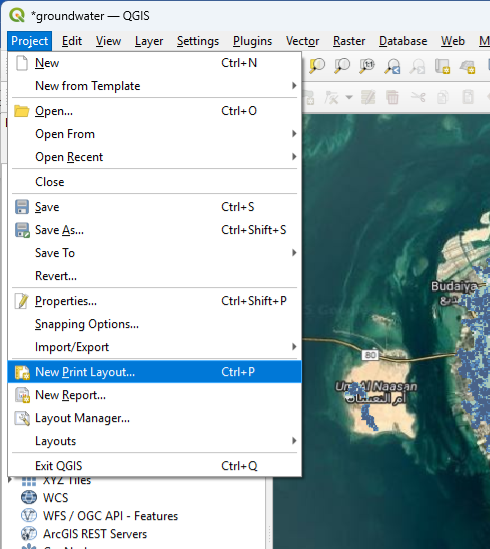Click the Zoom Last toolbar icon
Image resolution: width=490 pixels, height=549 pixels.
(x=392, y=66)
